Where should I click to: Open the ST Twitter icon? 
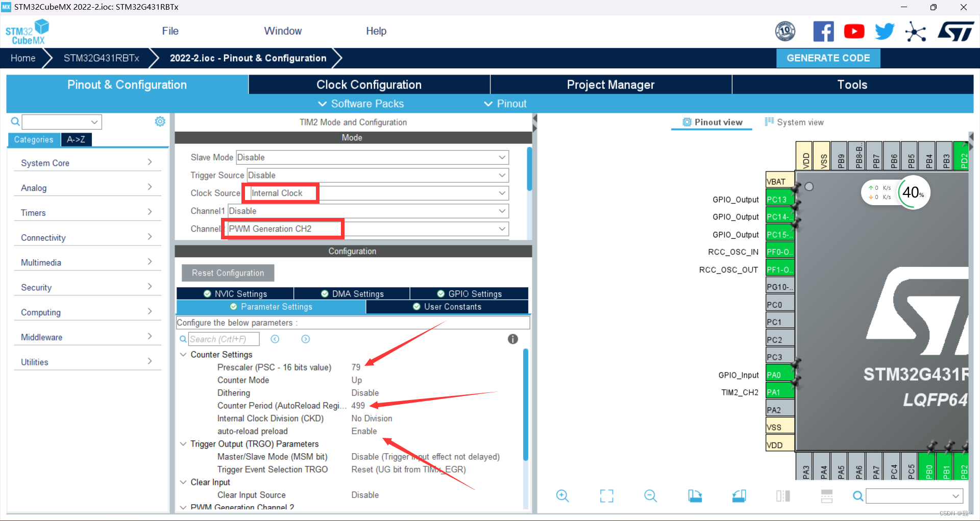[x=885, y=32]
